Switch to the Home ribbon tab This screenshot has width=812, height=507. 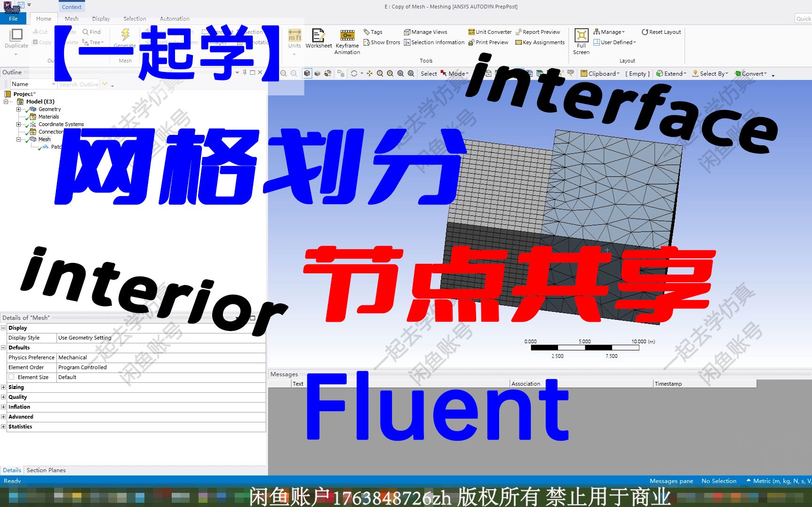coord(44,19)
